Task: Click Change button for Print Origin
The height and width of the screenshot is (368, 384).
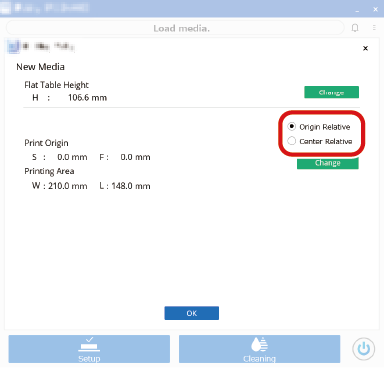Action: coord(328,163)
